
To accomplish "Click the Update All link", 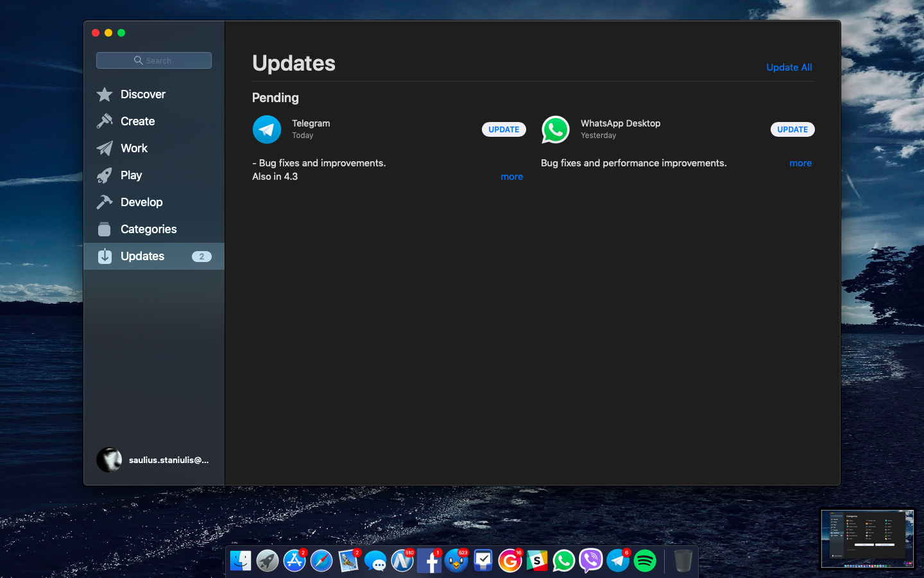I will [789, 67].
